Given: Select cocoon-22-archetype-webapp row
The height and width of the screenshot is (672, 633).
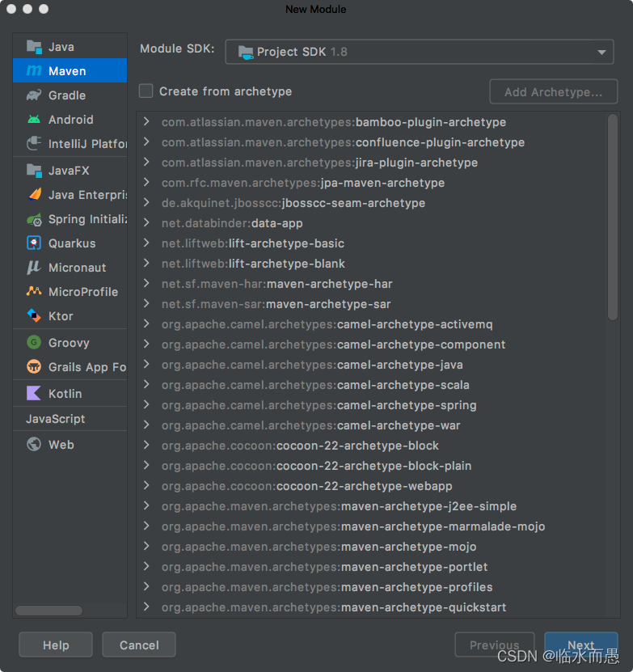Looking at the screenshot, I should (x=372, y=485).
